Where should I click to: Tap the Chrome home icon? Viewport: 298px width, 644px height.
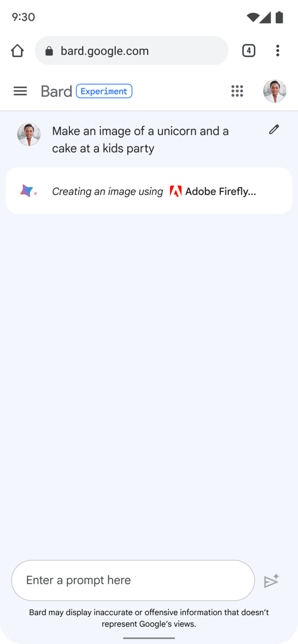coord(17,51)
